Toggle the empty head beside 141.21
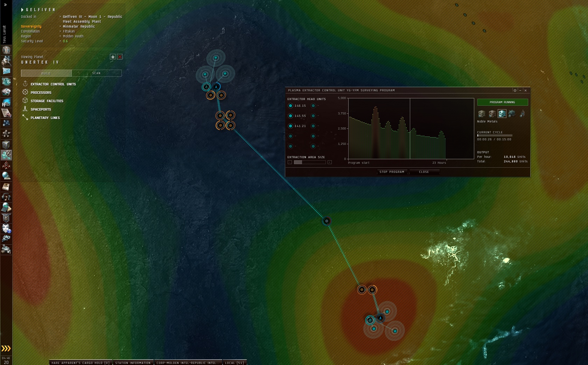 (x=313, y=126)
